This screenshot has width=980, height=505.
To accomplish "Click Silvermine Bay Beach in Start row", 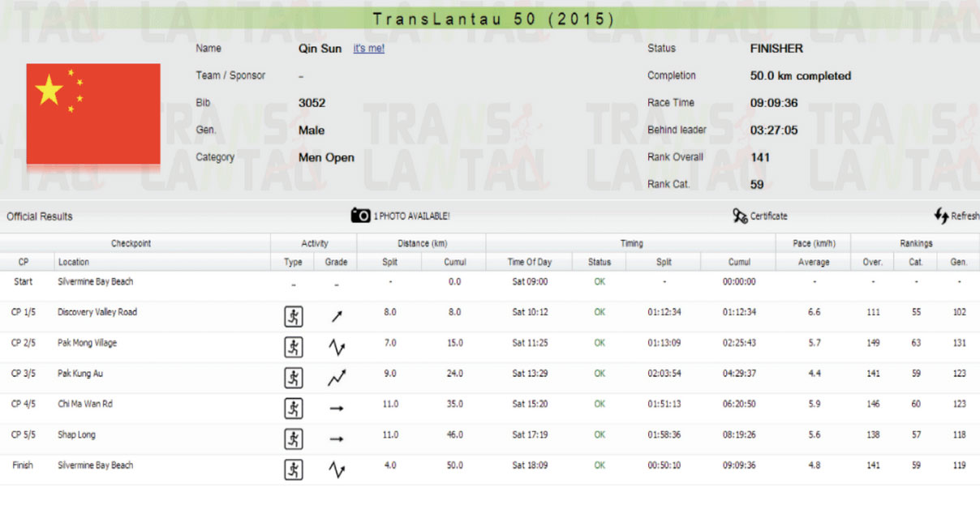I will point(96,281).
